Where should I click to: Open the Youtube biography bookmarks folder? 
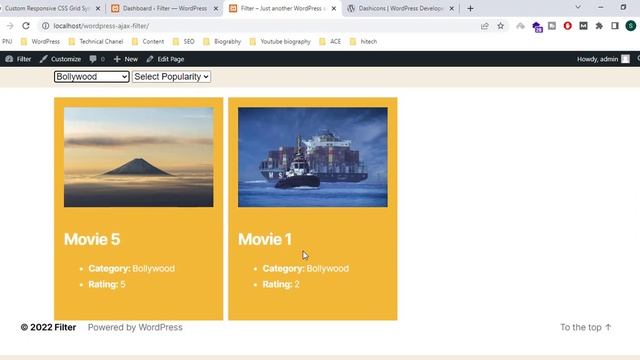pyautogui.click(x=280, y=42)
